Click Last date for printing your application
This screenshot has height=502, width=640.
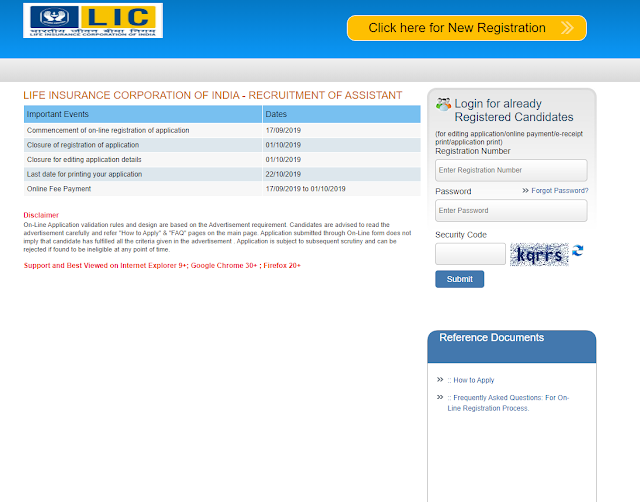click(x=84, y=174)
